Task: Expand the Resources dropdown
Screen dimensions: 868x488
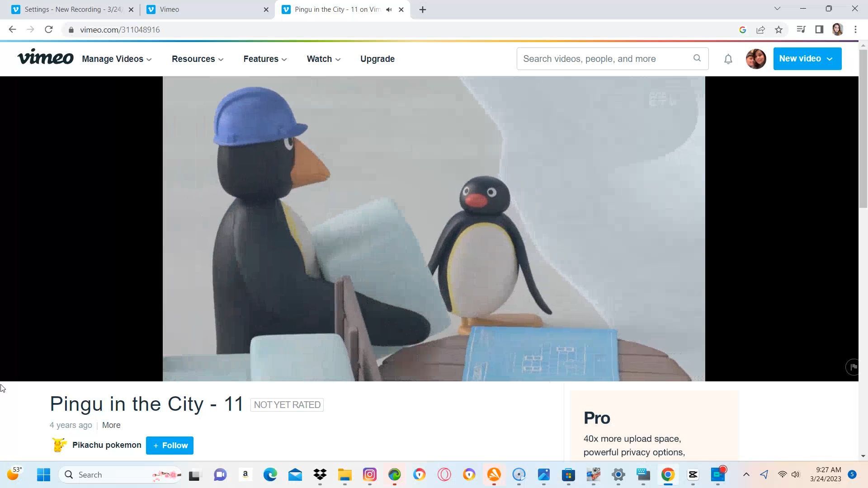Action: [198, 59]
